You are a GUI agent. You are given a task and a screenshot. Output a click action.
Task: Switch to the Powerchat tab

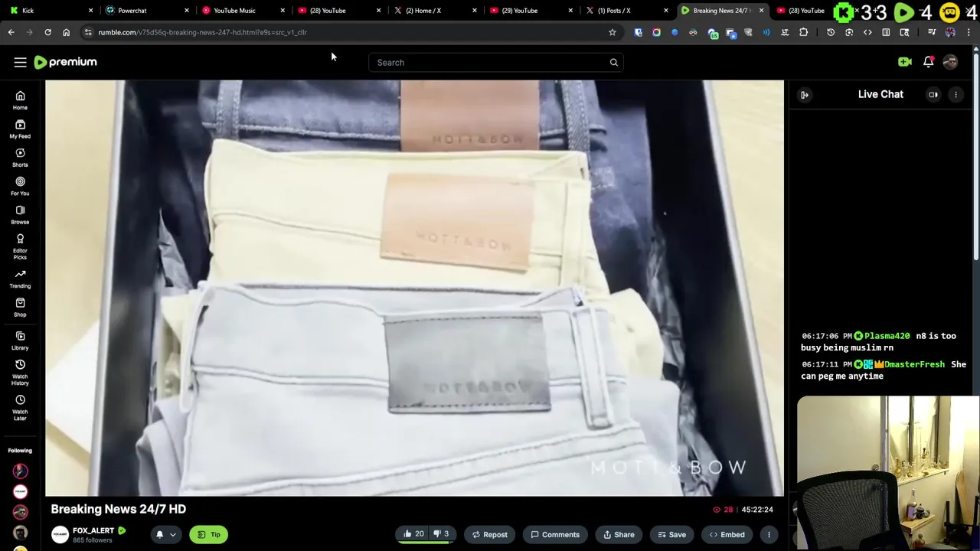click(x=145, y=11)
